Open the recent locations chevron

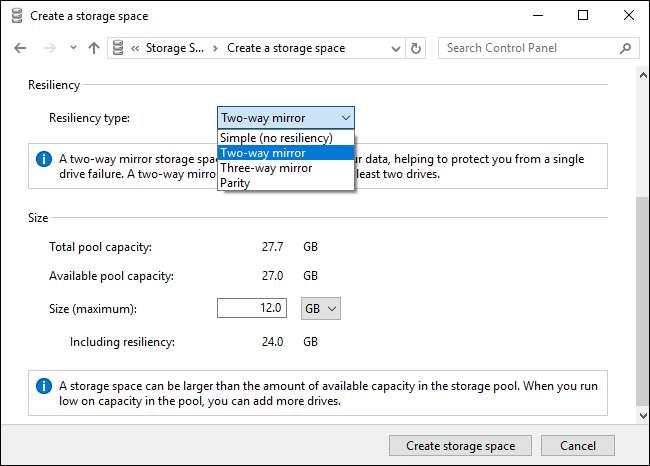[x=72, y=48]
